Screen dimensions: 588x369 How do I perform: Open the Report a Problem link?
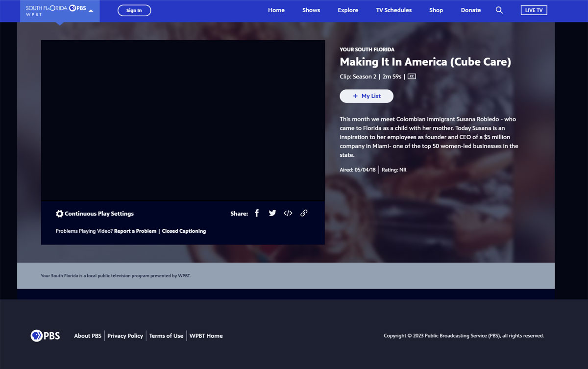pyautogui.click(x=135, y=231)
